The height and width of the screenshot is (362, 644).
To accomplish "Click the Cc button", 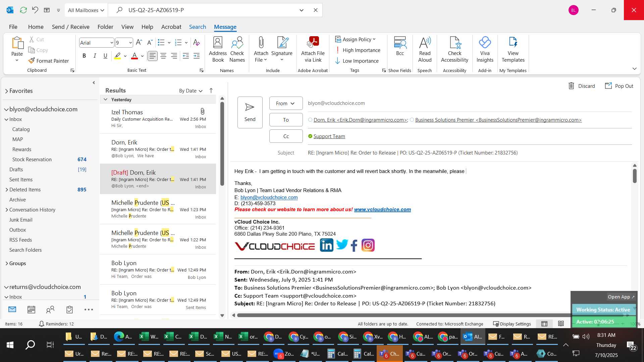I will [x=286, y=136].
